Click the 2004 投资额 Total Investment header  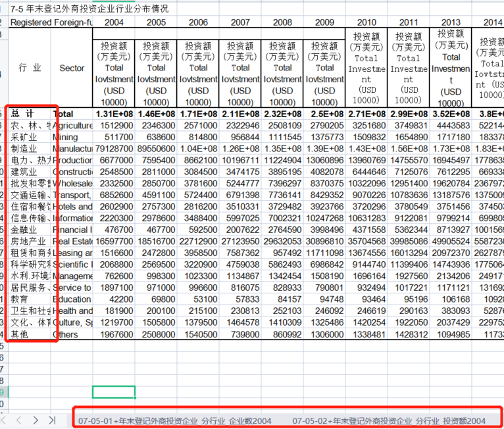coord(114,74)
